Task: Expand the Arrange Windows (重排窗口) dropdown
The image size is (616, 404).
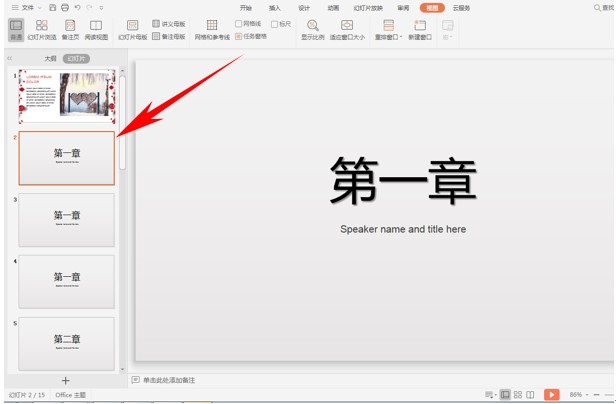Action: pyautogui.click(x=387, y=30)
